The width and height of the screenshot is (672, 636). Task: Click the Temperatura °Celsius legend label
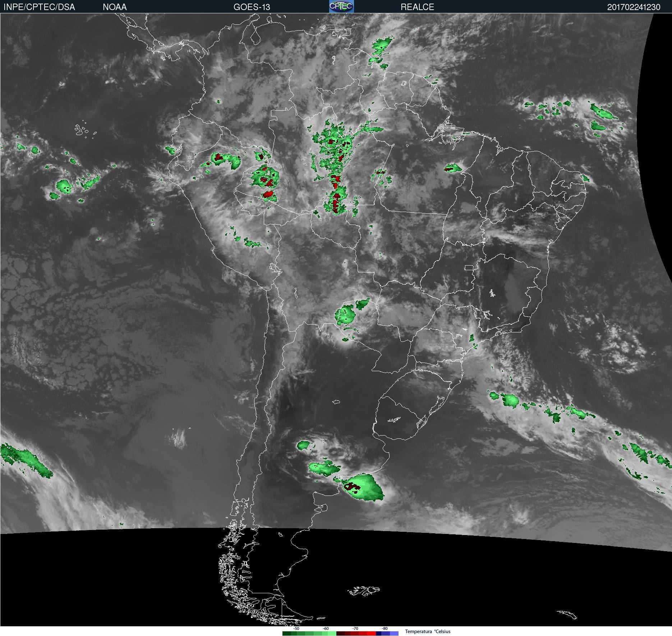click(x=428, y=631)
